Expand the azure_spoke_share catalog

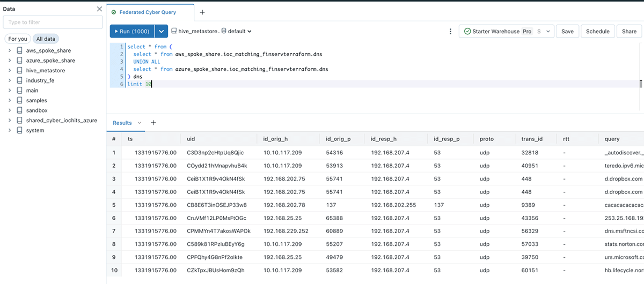10,61
